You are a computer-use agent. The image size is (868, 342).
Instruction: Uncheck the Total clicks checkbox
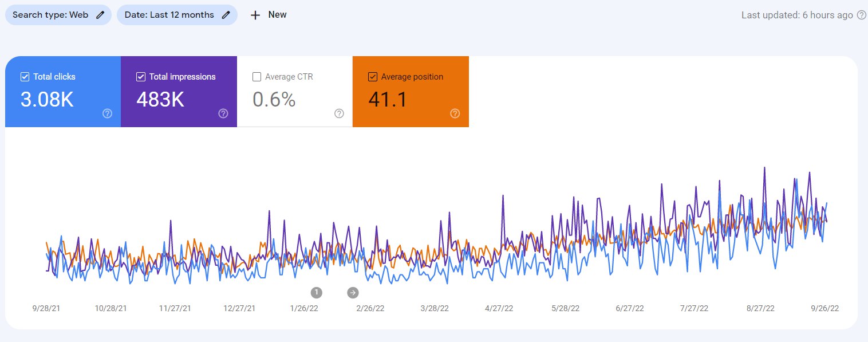(25, 77)
